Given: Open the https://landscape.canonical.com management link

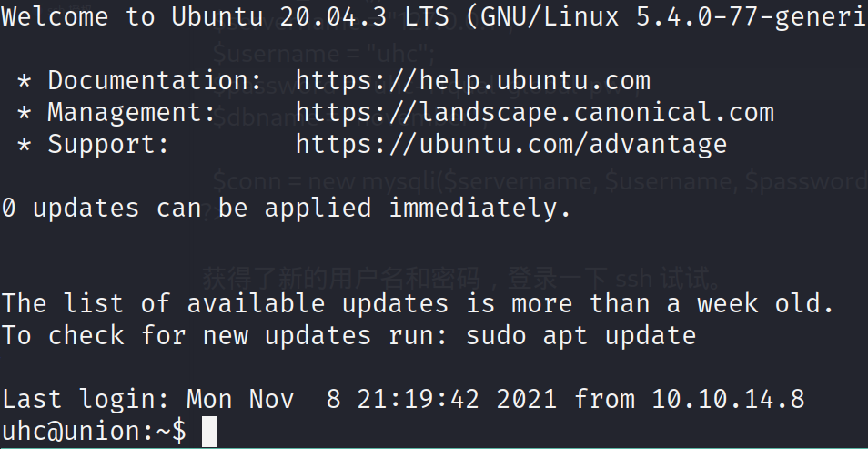Looking at the screenshot, I should pos(535,113).
